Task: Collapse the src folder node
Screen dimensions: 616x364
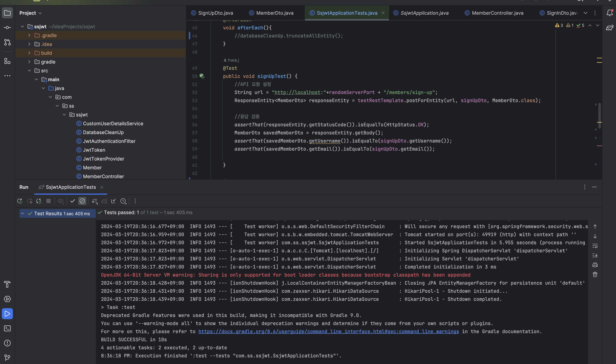Action: pyautogui.click(x=29, y=71)
